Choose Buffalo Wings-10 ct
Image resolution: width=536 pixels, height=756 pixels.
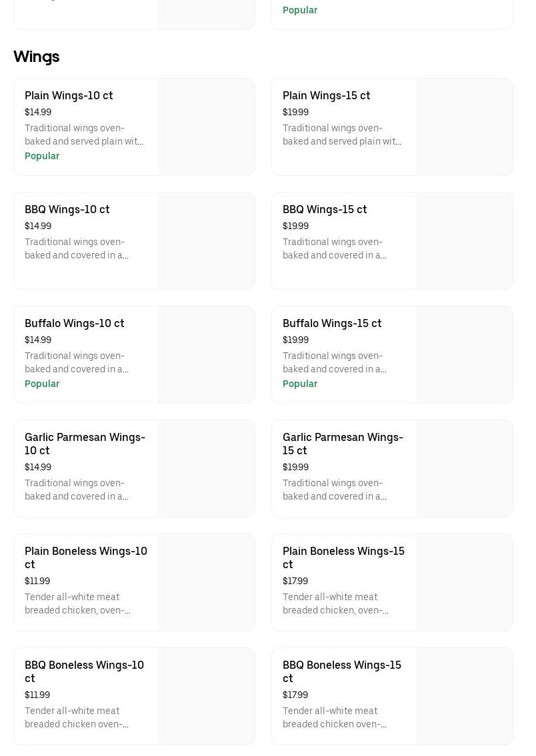coord(74,323)
